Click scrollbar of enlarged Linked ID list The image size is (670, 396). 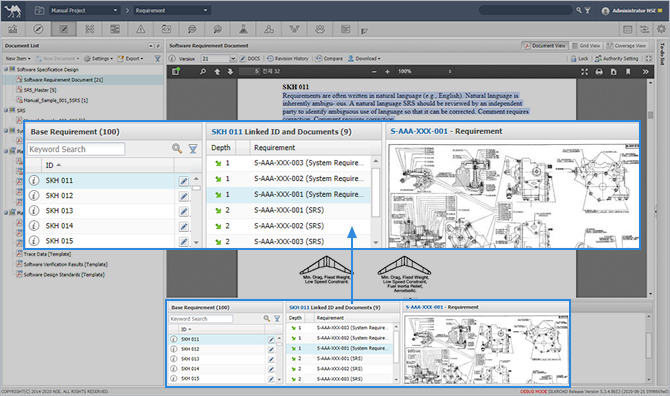pos(376,192)
